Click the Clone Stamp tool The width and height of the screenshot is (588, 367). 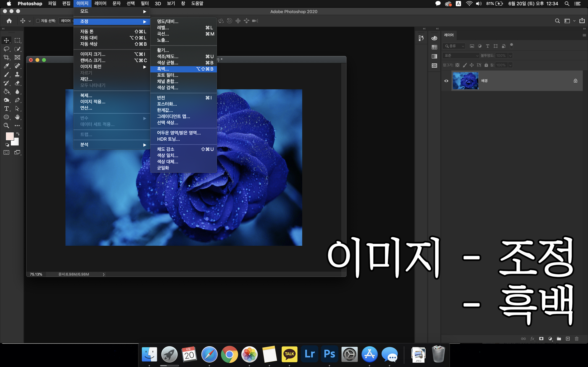(17, 75)
